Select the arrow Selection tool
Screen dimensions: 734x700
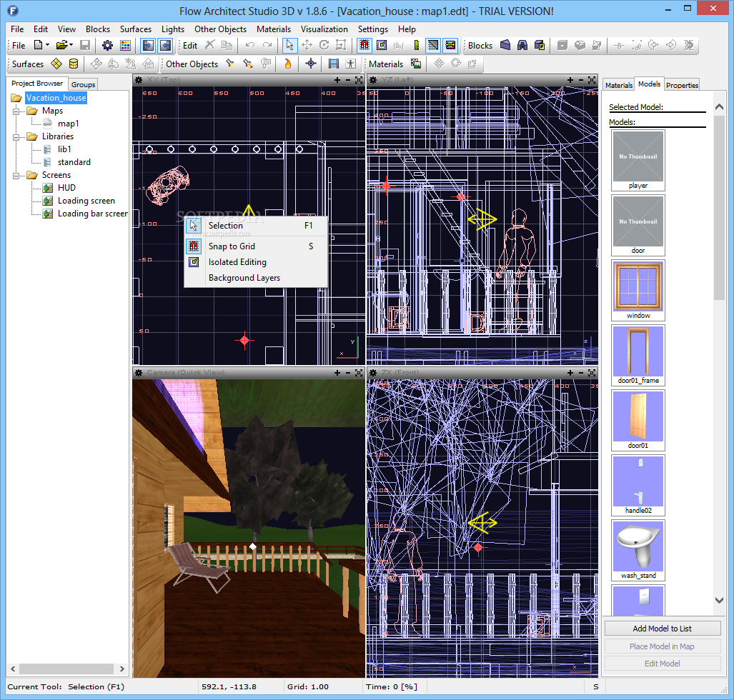pos(289,46)
